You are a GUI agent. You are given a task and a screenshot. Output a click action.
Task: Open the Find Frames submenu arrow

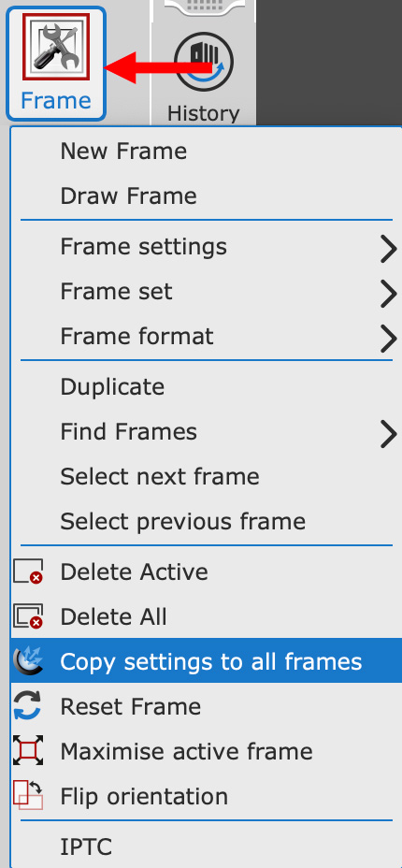click(x=389, y=435)
